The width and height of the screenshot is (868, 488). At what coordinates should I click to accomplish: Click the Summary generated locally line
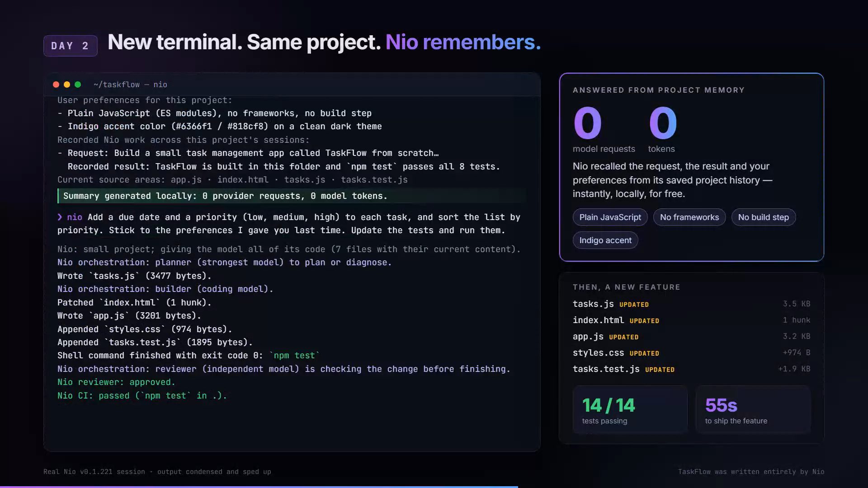coord(292,196)
